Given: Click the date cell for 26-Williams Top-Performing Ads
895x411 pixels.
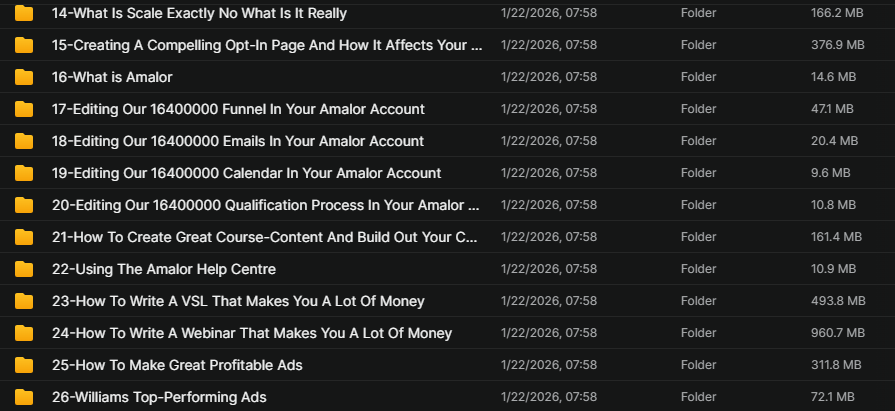Looking at the screenshot, I should [549, 397].
